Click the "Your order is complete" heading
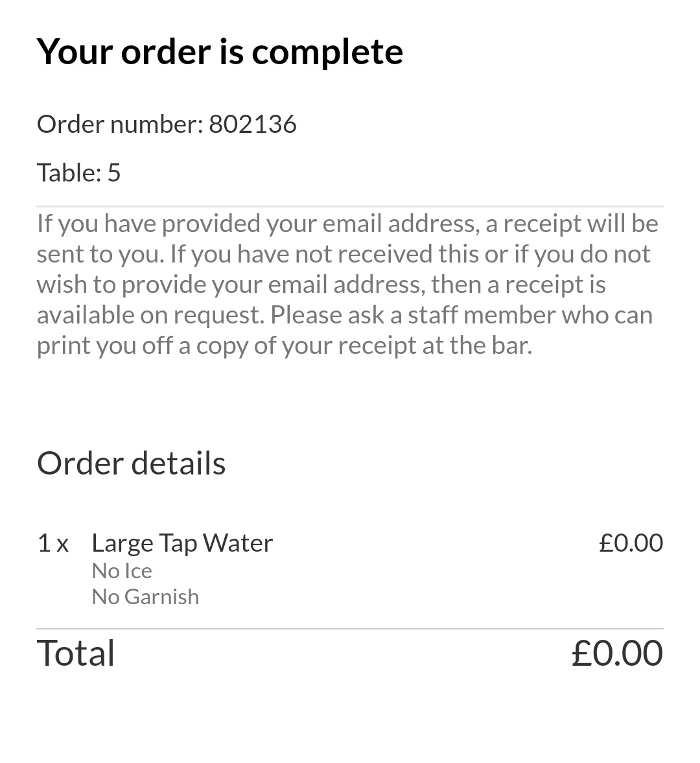 click(220, 52)
